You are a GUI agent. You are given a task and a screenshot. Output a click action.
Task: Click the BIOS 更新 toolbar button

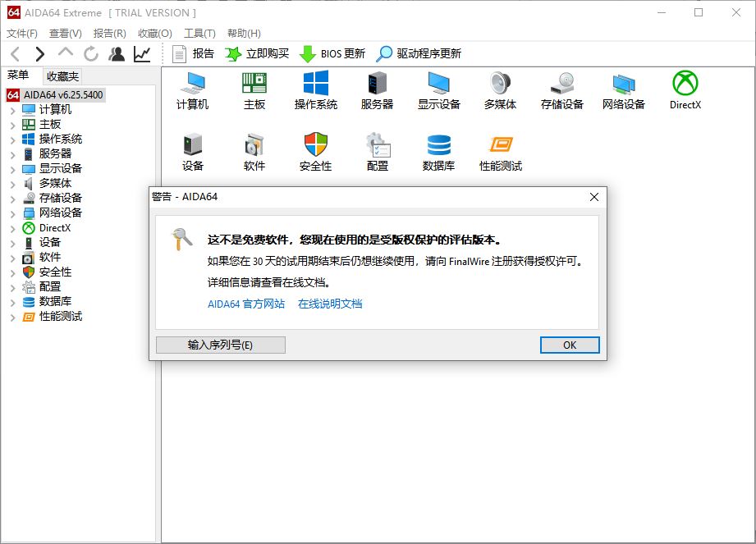(332, 54)
